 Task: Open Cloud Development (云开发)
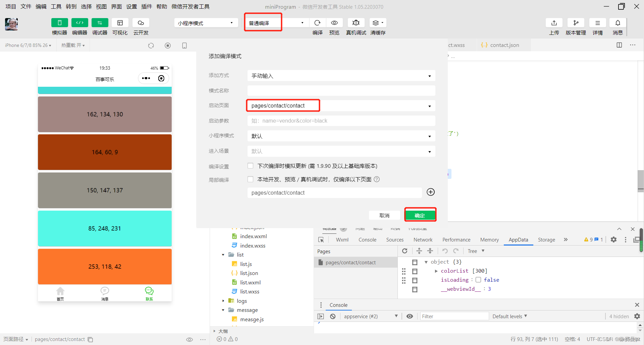point(141,23)
